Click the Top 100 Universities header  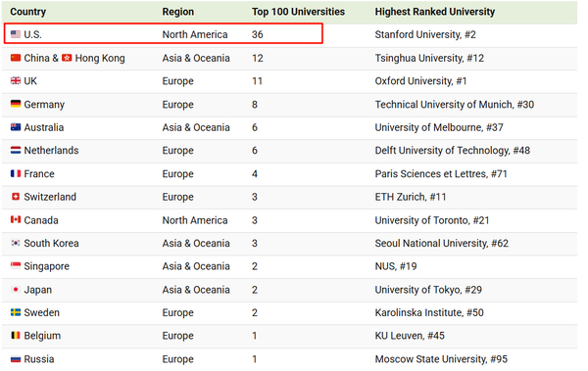tap(298, 12)
